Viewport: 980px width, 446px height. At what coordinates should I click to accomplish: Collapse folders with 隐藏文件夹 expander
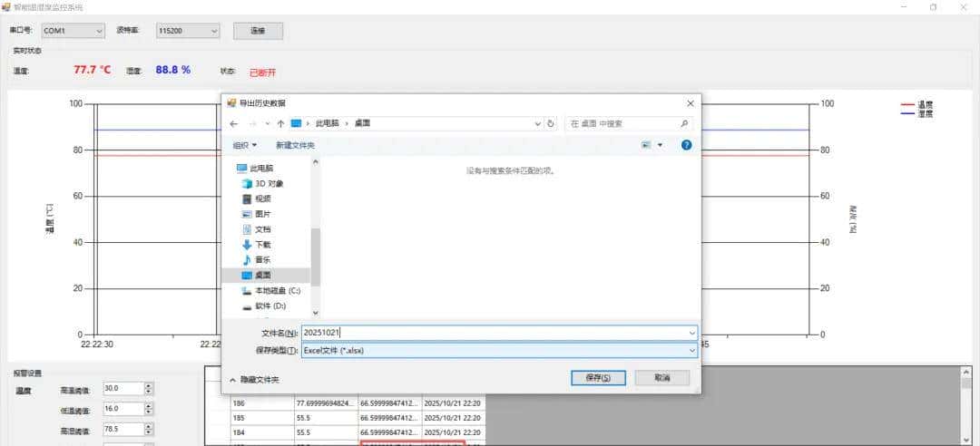tap(254, 379)
